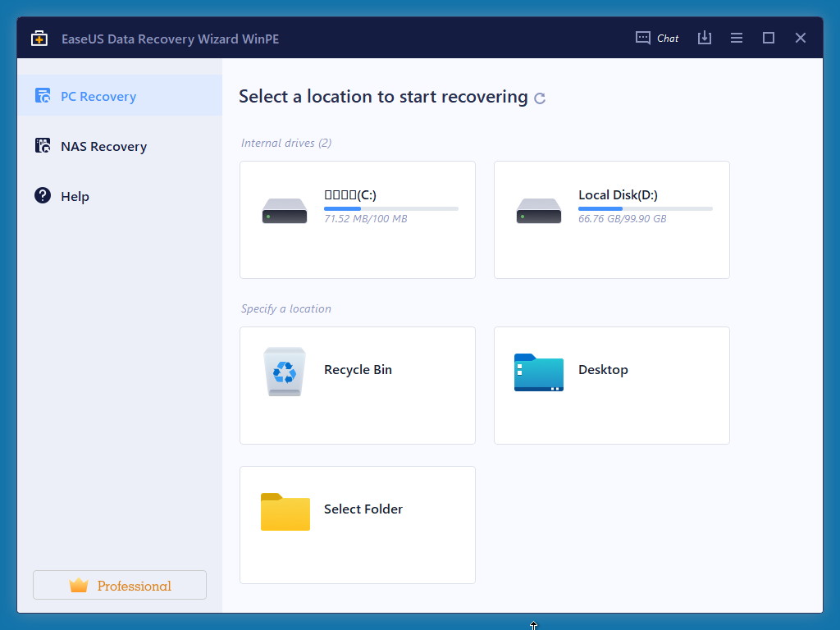Switch to NAS Recovery tab
840x630 pixels.
pos(120,146)
